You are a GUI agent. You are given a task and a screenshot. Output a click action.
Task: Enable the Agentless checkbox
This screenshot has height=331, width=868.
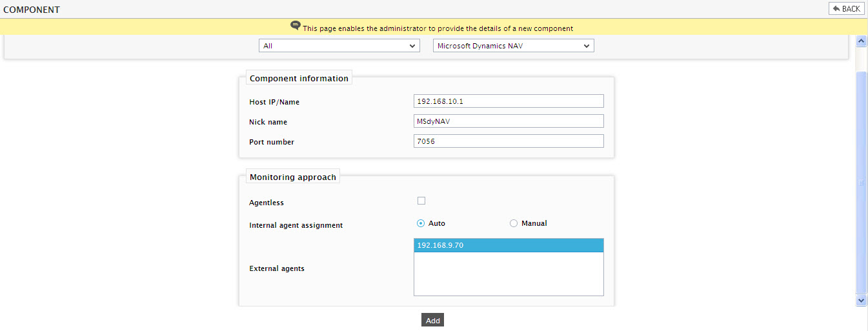pyautogui.click(x=421, y=201)
